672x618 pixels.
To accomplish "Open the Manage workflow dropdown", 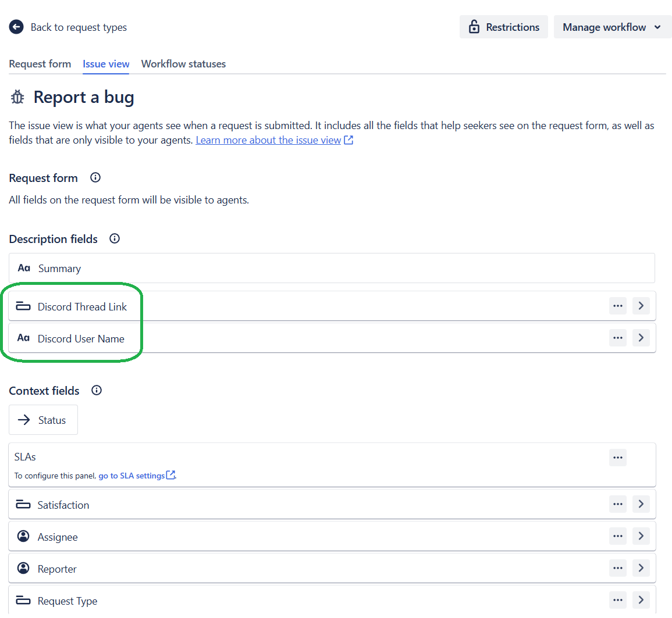I will pos(612,27).
